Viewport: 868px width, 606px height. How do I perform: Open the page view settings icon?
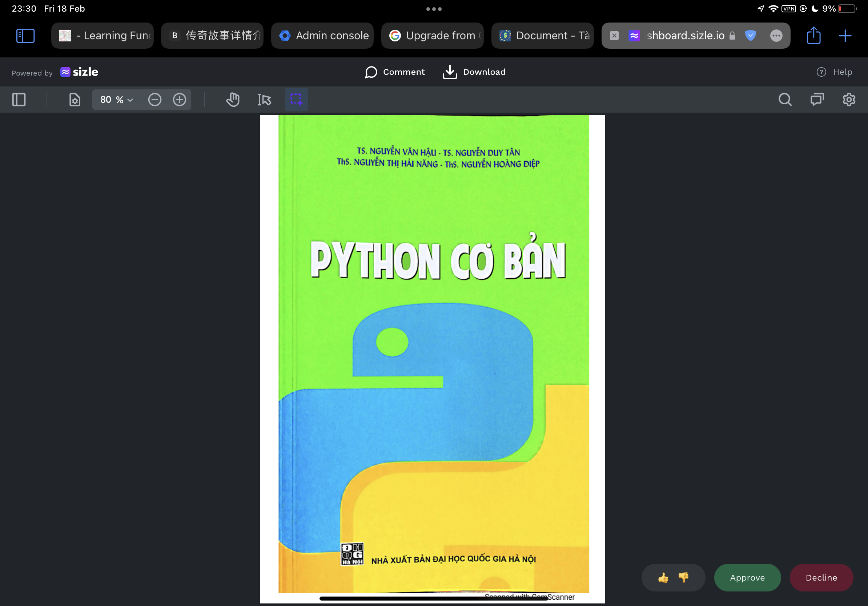click(x=75, y=100)
